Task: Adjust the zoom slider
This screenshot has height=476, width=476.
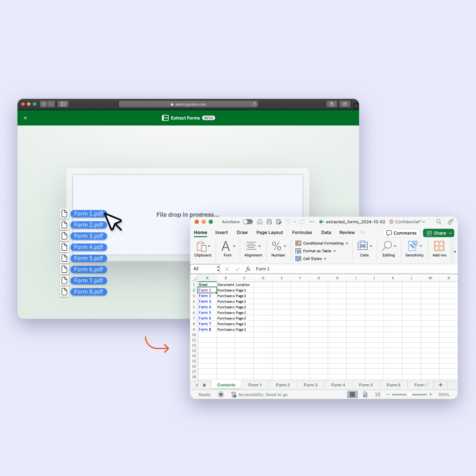Action: tap(409, 394)
